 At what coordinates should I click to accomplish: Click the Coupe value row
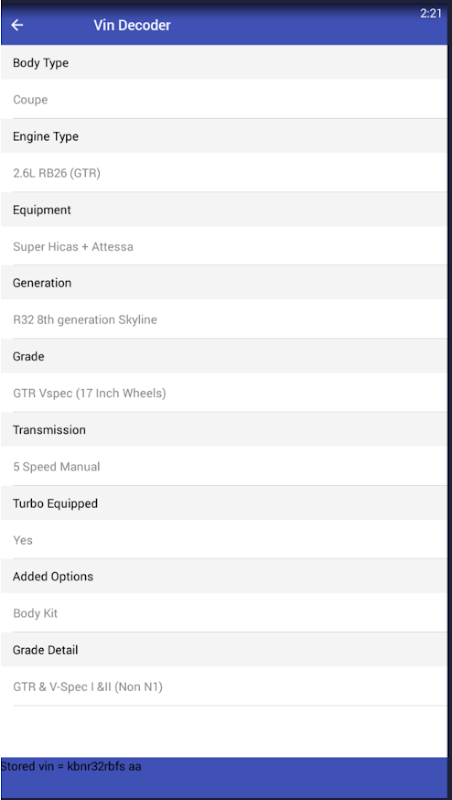click(224, 99)
